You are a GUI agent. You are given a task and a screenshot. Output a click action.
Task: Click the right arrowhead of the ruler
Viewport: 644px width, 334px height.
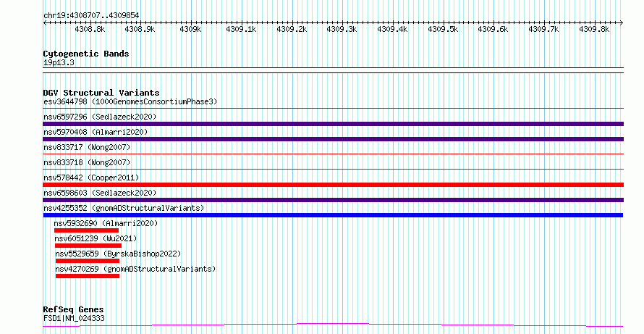tap(622, 22)
